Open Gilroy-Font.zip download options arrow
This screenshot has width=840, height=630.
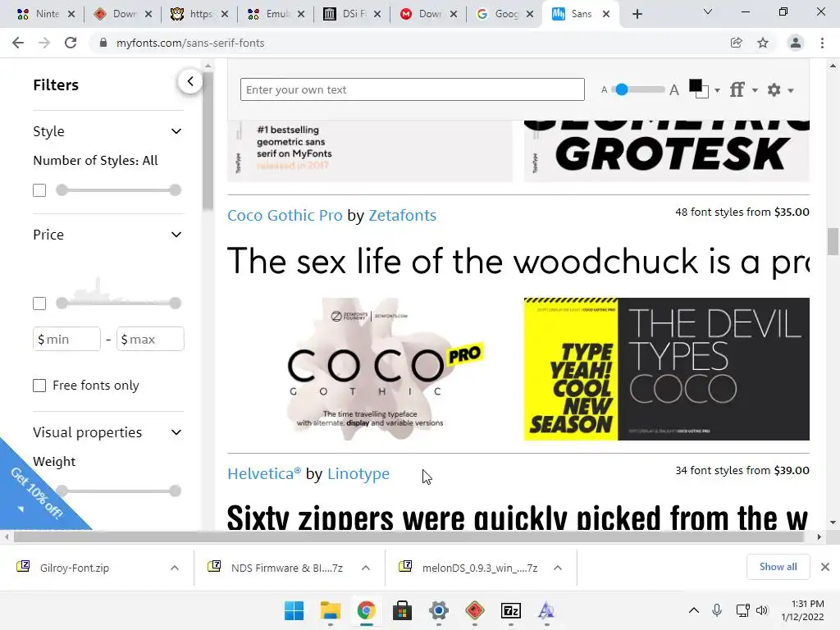click(175, 568)
